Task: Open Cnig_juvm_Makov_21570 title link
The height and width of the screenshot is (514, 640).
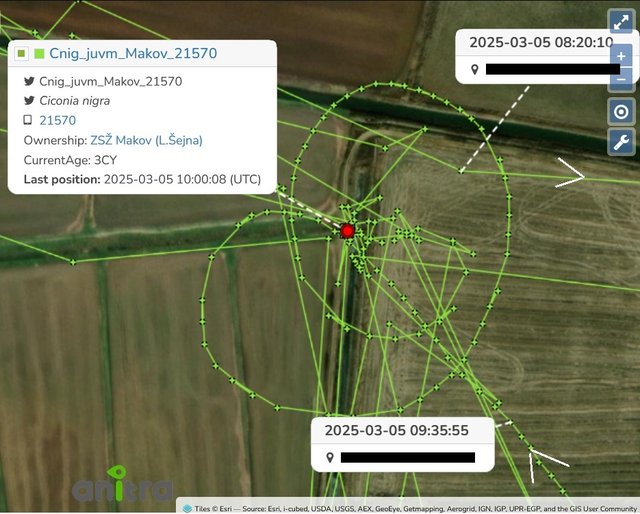Action: (133, 53)
